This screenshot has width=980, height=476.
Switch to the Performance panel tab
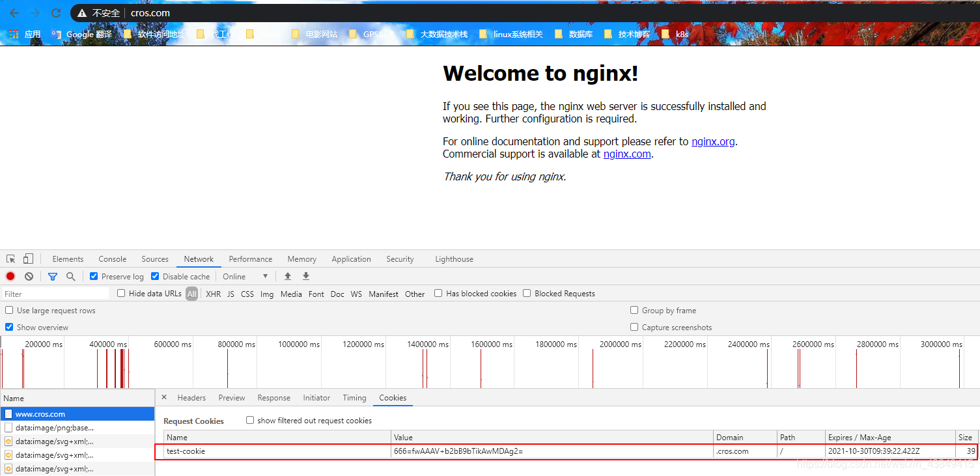pyautogui.click(x=251, y=259)
